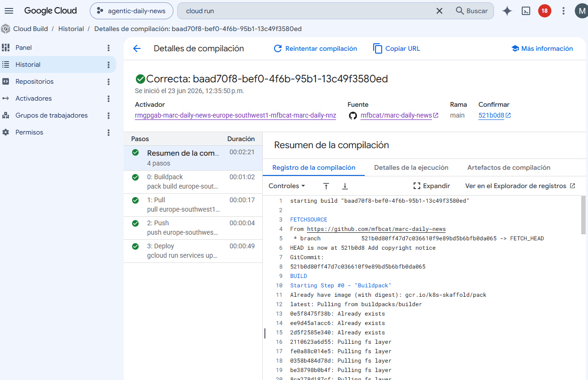Click the Buscar search button

pos(472,11)
